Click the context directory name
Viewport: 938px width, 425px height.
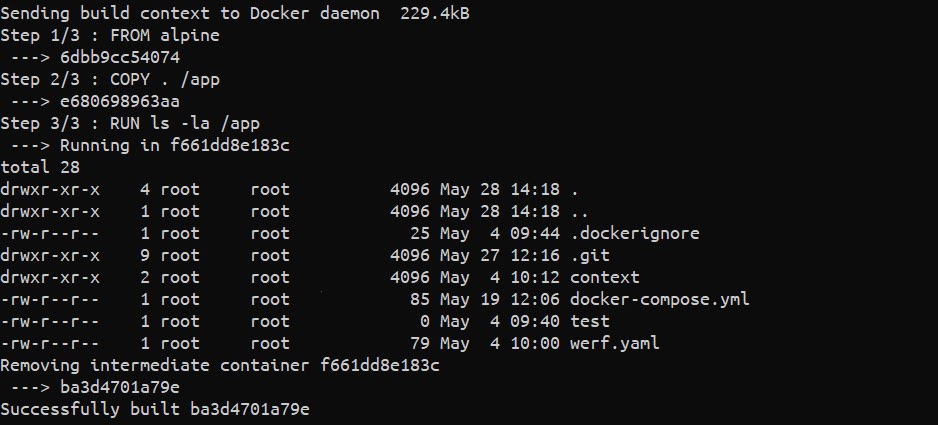tap(604, 277)
